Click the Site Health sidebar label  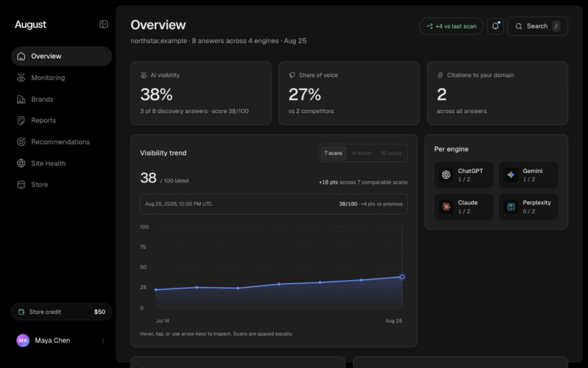[48, 163]
